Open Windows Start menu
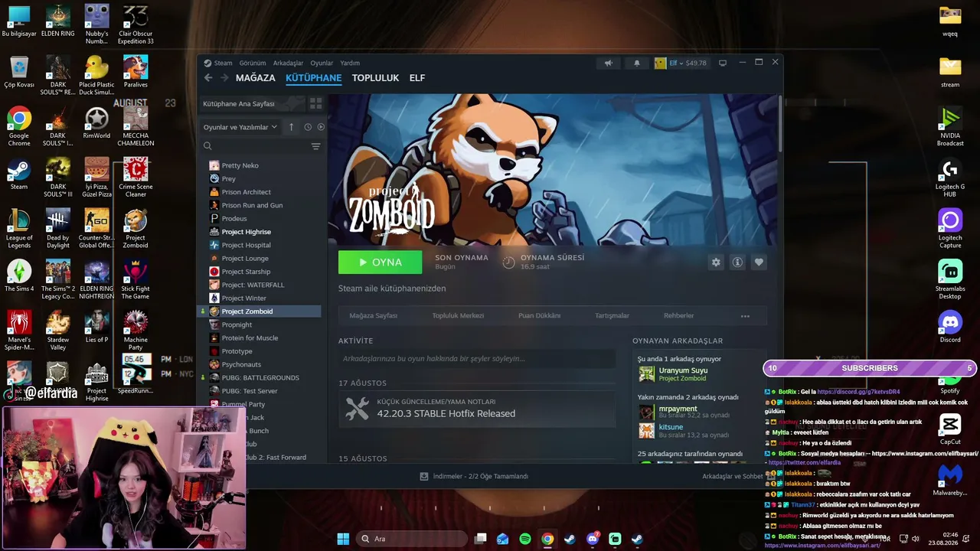This screenshot has width=980, height=551. click(x=343, y=539)
